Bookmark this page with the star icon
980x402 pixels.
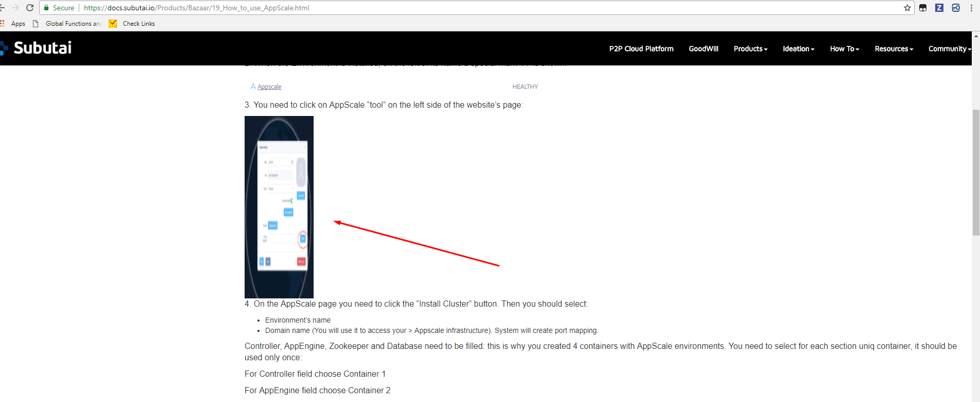click(907, 8)
